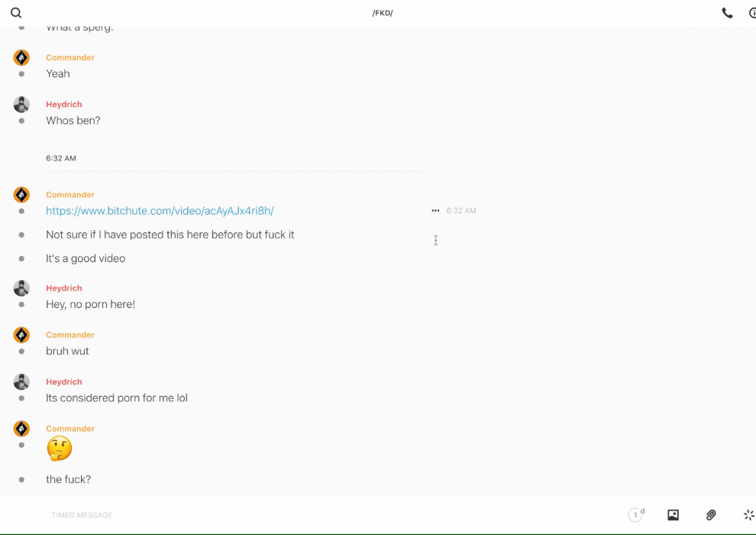Select the "It's a good video" message

(86, 258)
